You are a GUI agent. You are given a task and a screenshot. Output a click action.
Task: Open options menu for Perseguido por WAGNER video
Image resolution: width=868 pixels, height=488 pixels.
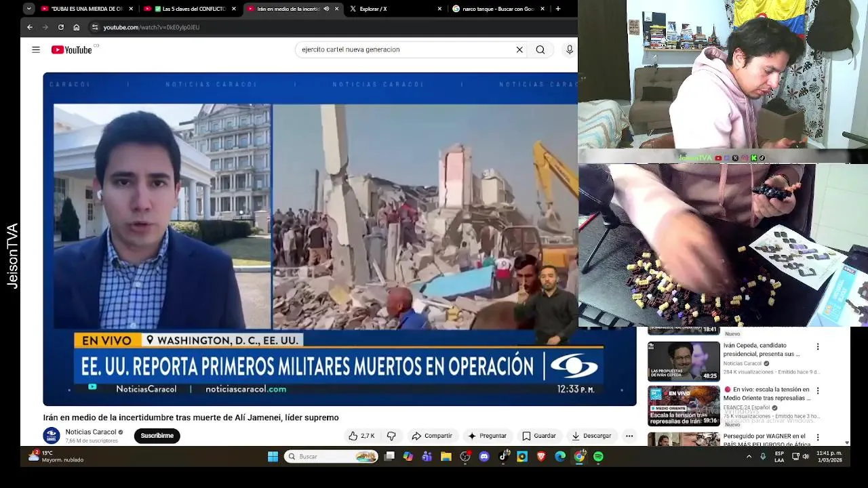818,438
